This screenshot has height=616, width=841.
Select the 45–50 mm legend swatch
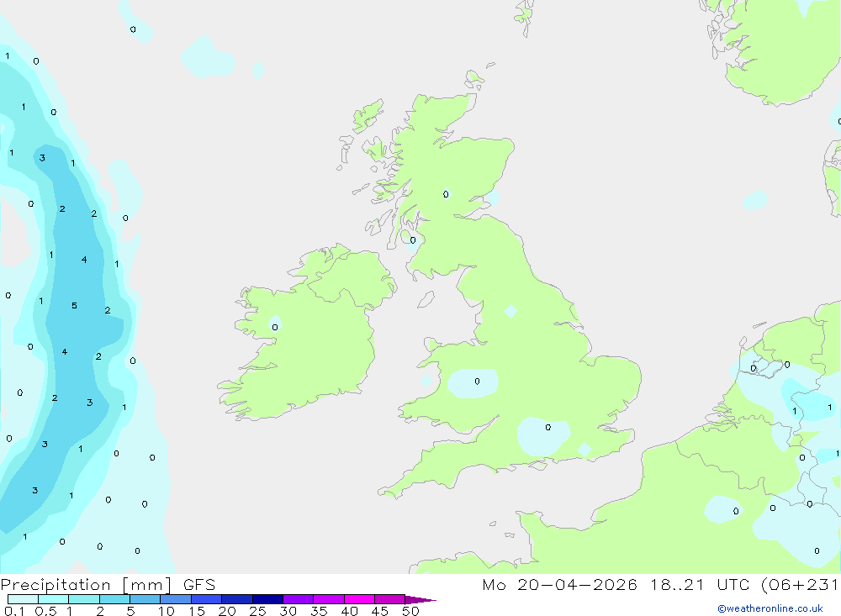point(389,599)
